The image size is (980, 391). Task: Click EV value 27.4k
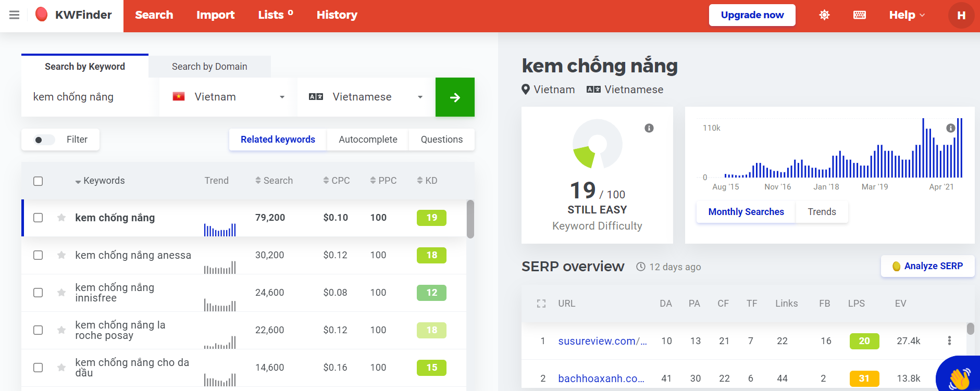pyautogui.click(x=908, y=341)
